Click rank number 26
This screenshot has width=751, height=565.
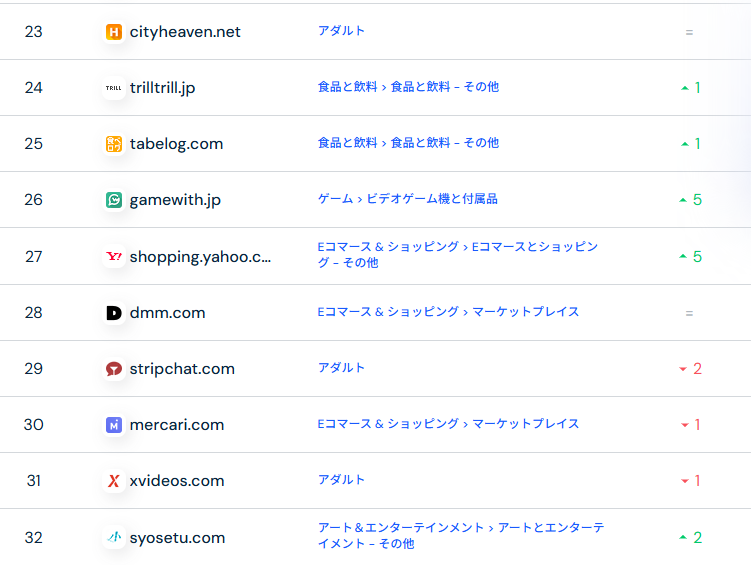click(34, 200)
